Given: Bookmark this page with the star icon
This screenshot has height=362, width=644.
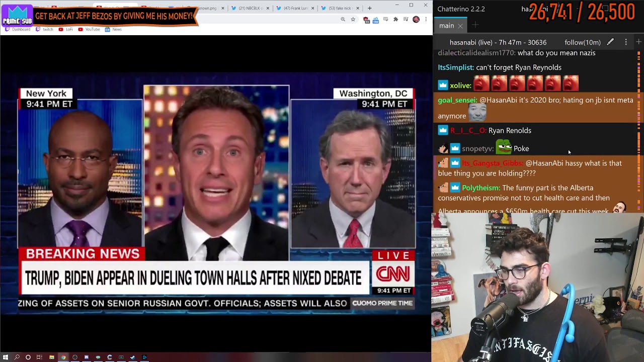Looking at the screenshot, I should click(353, 19).
